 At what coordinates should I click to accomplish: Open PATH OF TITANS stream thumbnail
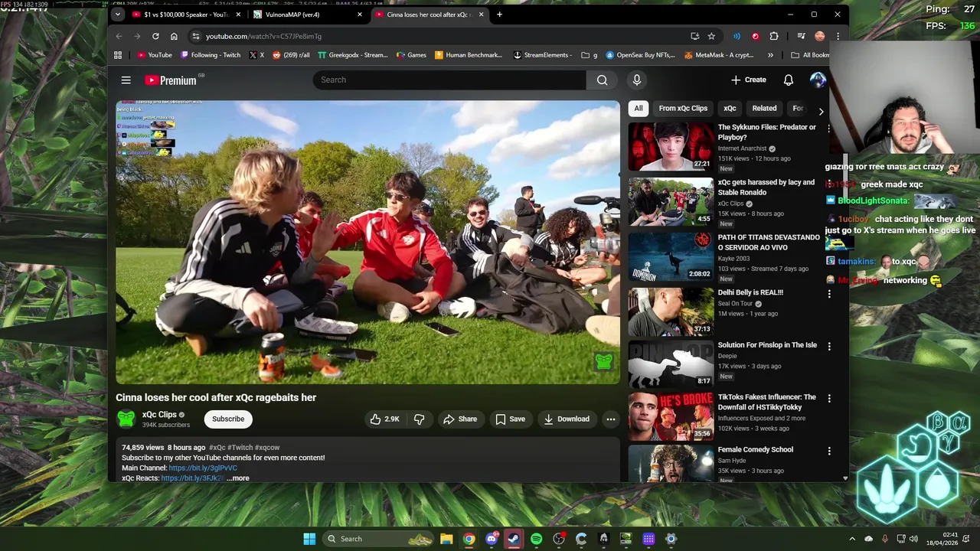[x=671, y=256]
